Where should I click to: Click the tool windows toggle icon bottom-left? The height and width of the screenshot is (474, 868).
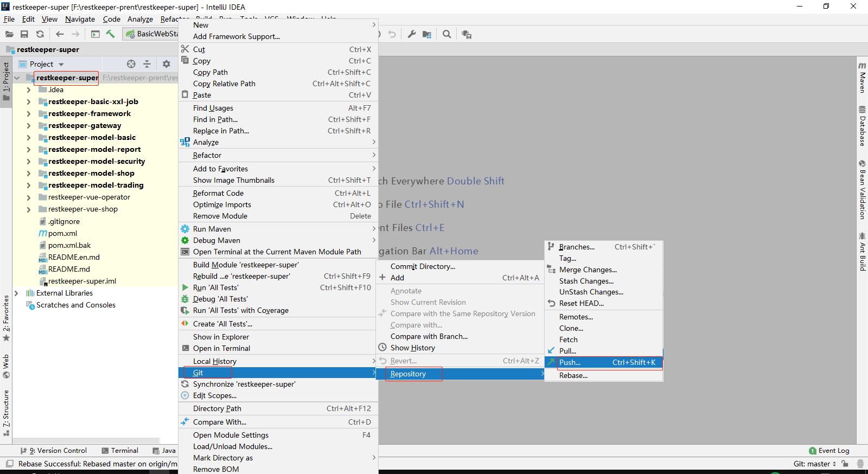(x=9, y=464)
